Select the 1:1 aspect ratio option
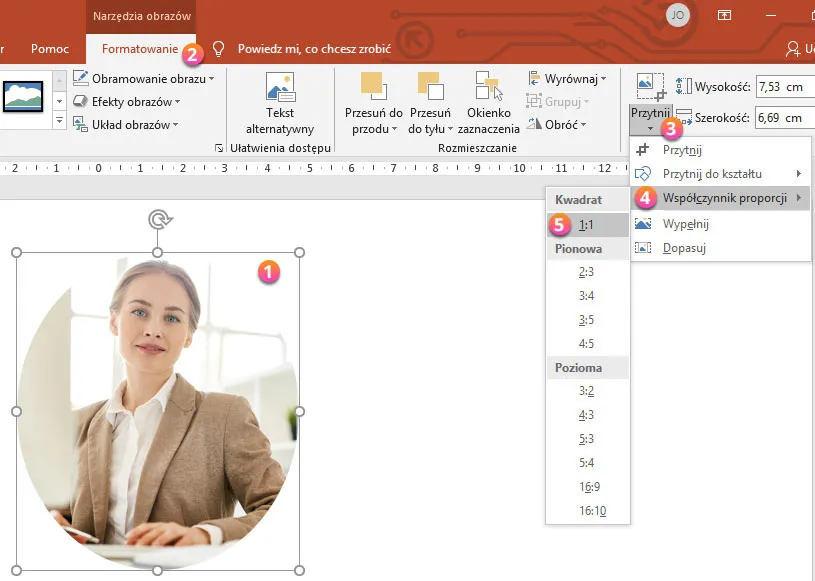This screenshot has height=581, width=815. (x=588, y=225)
